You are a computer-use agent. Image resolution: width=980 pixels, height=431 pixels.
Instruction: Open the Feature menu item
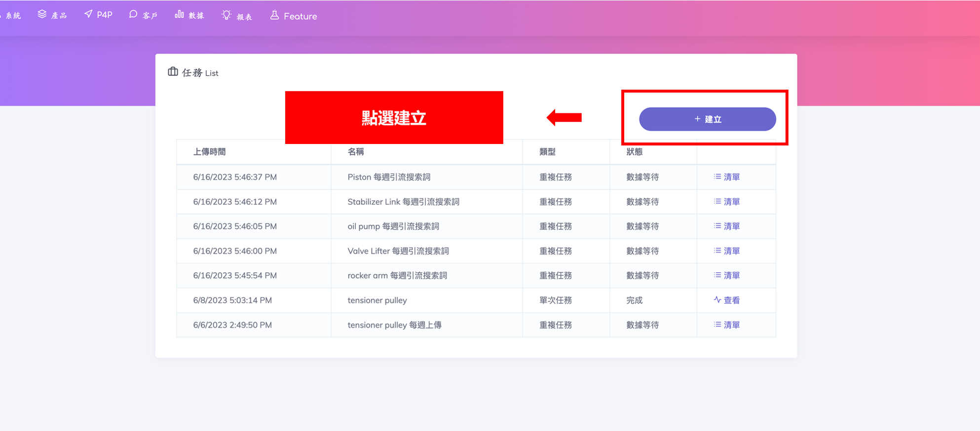(x=300, y=16)
